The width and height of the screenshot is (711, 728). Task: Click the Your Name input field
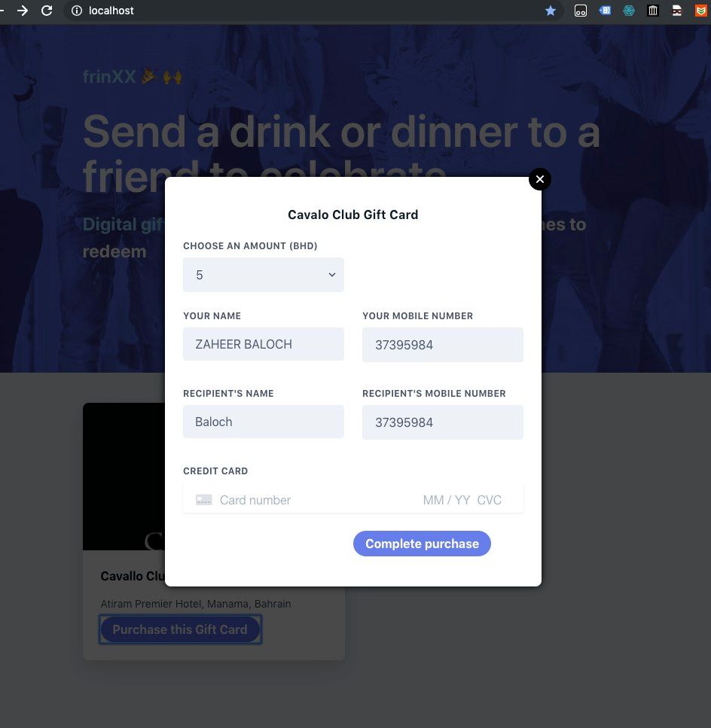264,344
